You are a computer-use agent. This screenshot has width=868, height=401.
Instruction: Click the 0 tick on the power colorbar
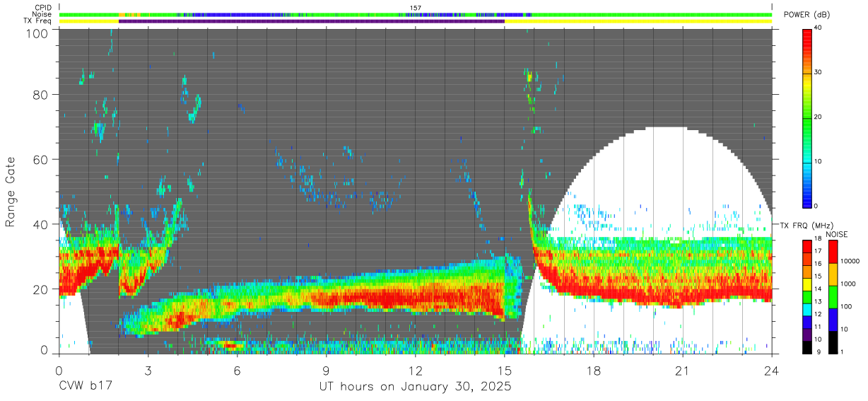[x=817, y=207]
